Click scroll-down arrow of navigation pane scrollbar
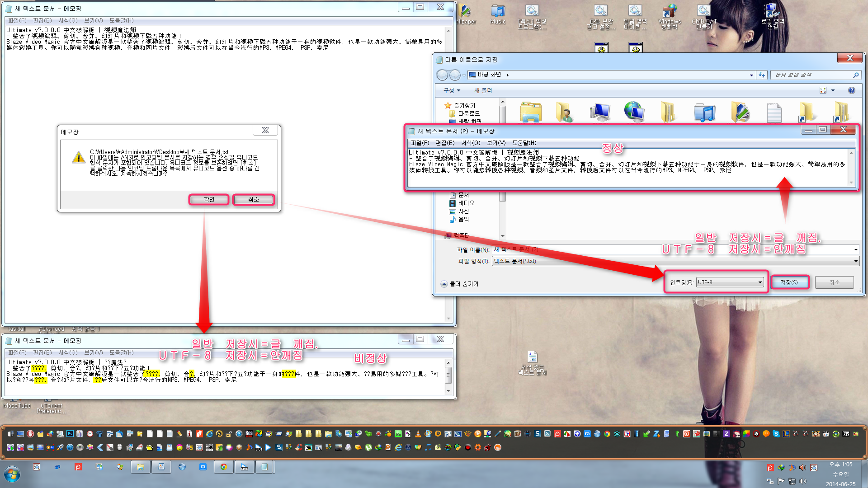Screen dimensions: 868x488 [x=502, y=236]
